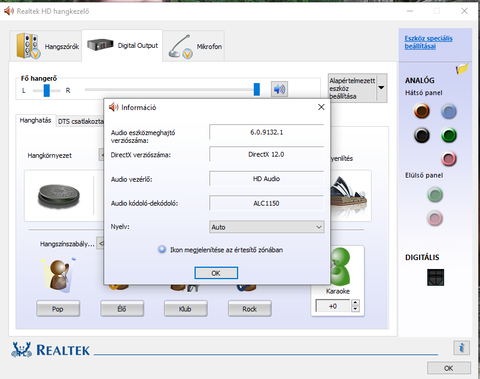Click the green rear panel audio jack
The height and width of the screenshot is (379, 480).
pos(449,135)
